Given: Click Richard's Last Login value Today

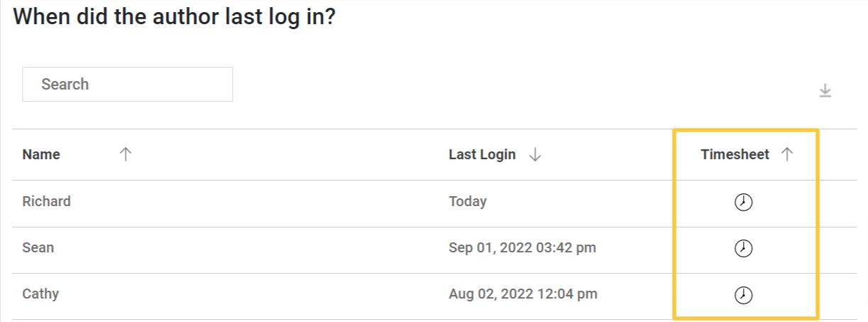Looking at the screenshot, I should [x=468, y=201].
